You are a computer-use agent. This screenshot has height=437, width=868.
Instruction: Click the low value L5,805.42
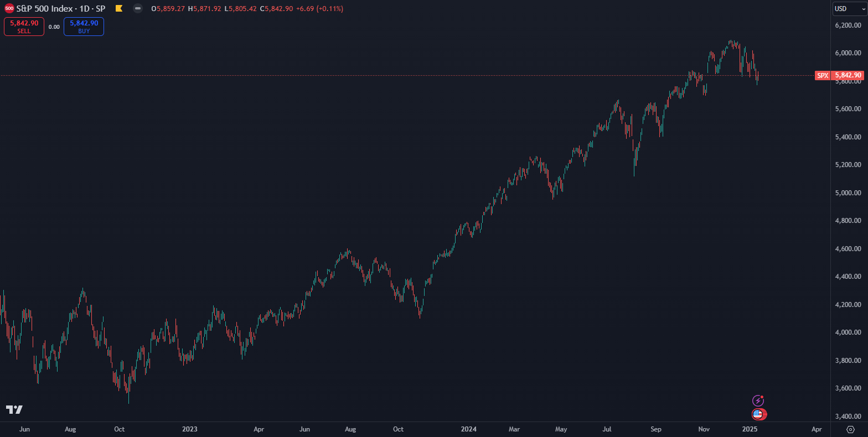[x=241, y=9]
